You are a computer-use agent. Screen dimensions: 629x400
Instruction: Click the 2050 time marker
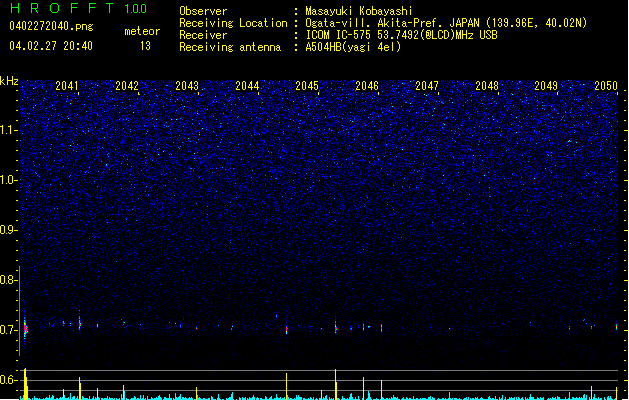[x=606, y=86]
